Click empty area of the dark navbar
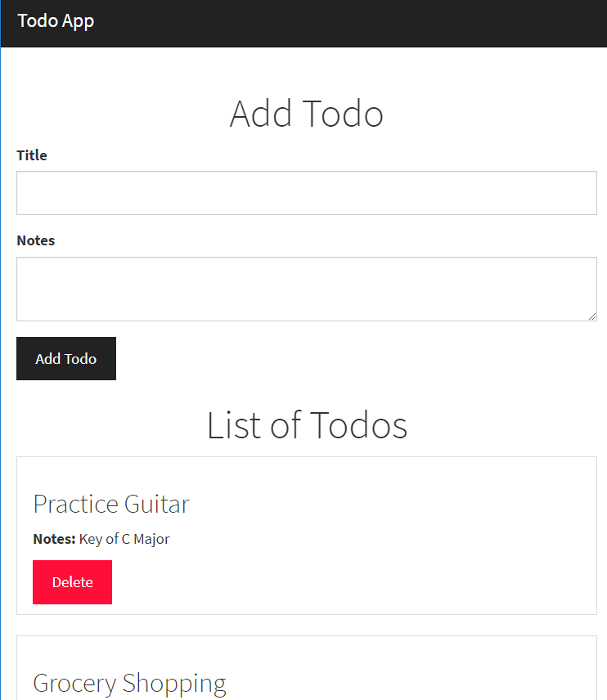This screenshot has height=700, width=607. click(x=348, y=23)
